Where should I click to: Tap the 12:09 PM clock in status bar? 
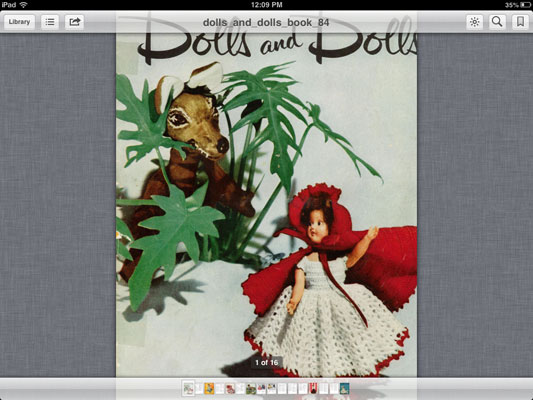coord(266,5)
